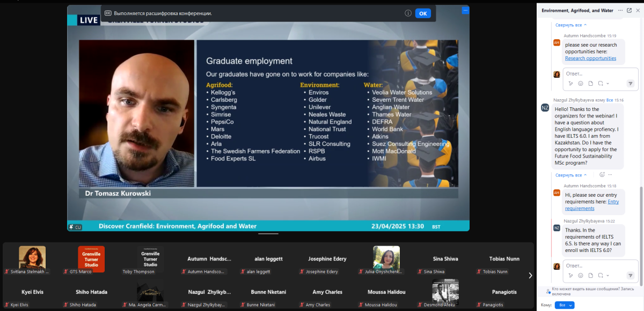The height and width of the screenshot is (311, 644).
Task: Add reaction to Nazgul's IELTS question thread
Action: pos(602,175)
